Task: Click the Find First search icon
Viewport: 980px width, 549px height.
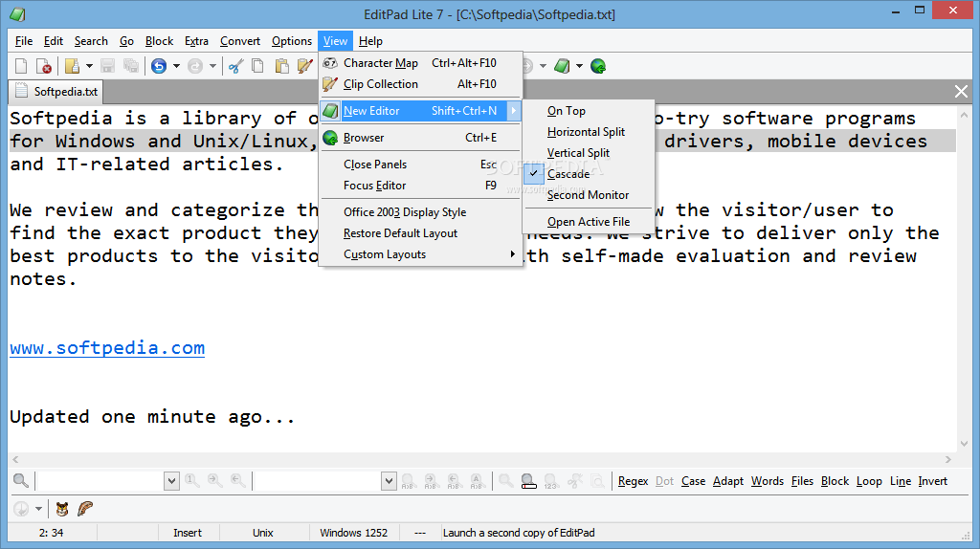Action: (x=191, y=480)
